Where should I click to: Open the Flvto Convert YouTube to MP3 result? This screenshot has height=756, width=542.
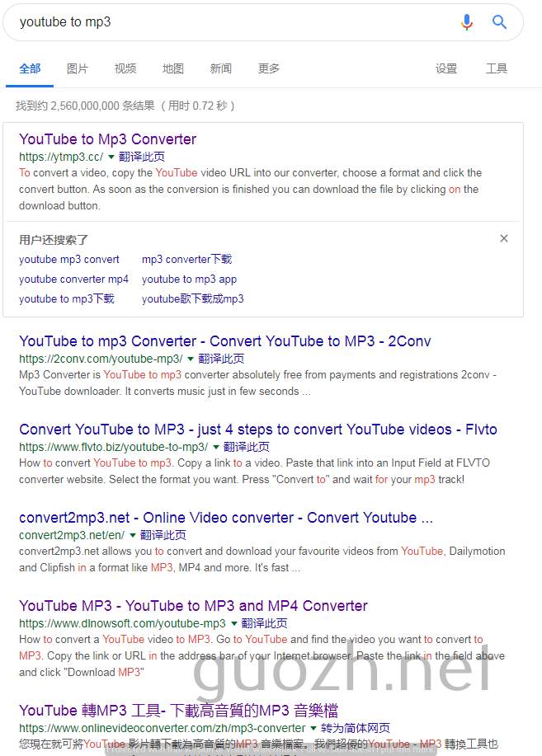pyautogui.click(x=258, y=430)
